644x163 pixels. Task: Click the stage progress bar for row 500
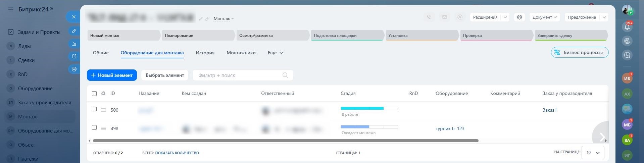(x=369, y=108)
